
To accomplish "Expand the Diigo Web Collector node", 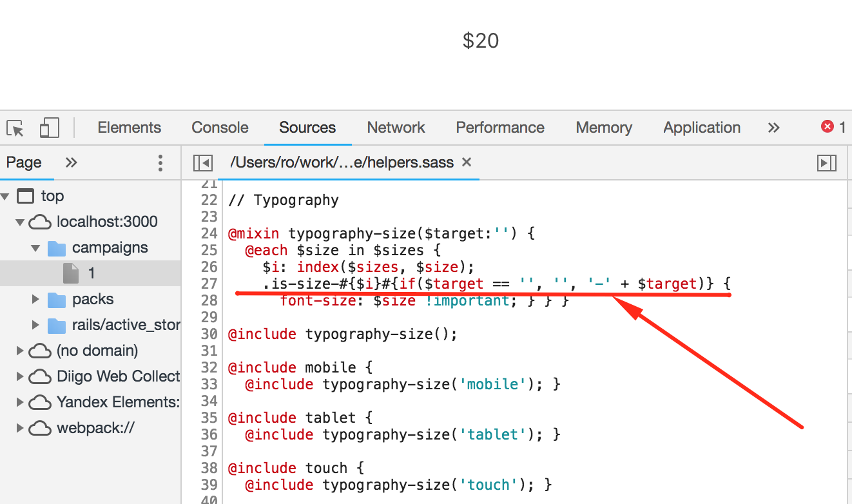I will pyautogui.click(x=20, y=376).
